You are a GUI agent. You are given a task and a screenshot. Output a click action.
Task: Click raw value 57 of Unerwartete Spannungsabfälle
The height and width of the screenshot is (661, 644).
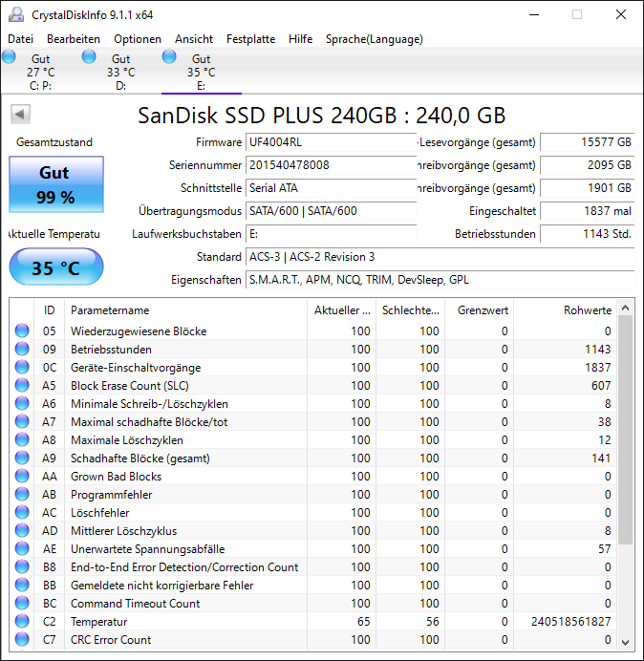coord(605,549)
